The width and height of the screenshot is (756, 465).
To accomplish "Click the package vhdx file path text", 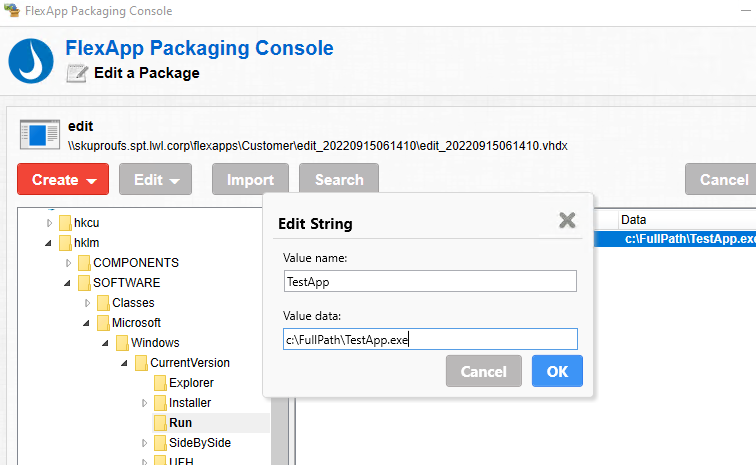I will tap(318, 146).
